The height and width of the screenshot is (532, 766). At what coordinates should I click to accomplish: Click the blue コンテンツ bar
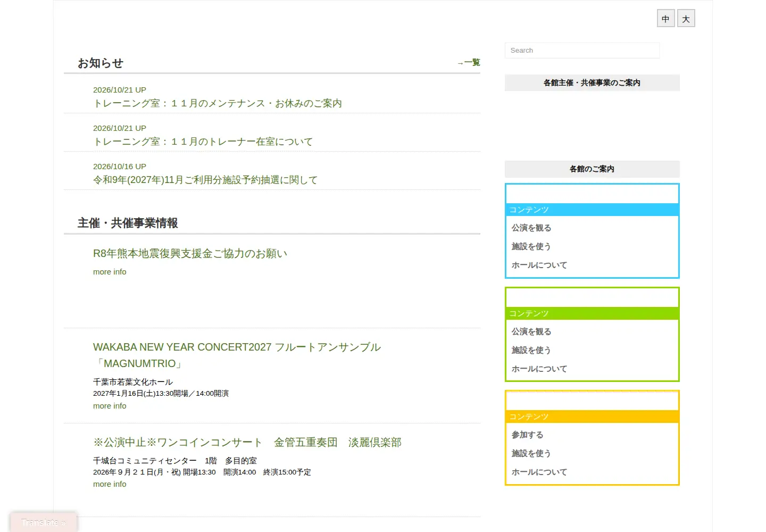(592, 210)
